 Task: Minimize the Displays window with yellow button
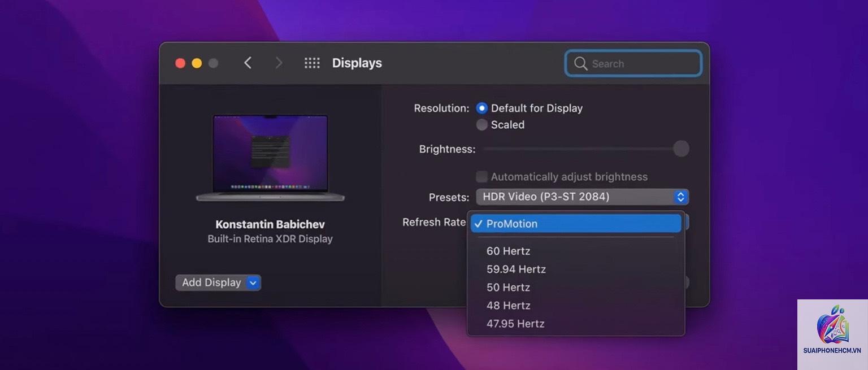[x=197, y=63]
